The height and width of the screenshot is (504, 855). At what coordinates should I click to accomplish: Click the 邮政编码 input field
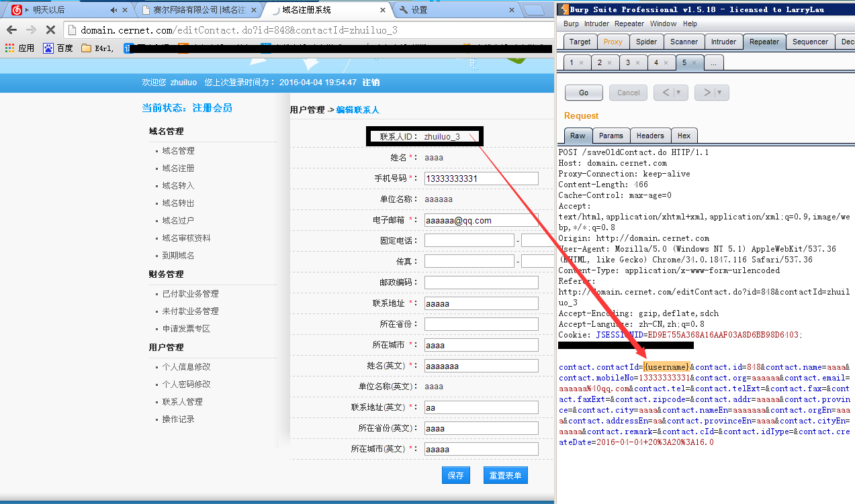[481, 283]
